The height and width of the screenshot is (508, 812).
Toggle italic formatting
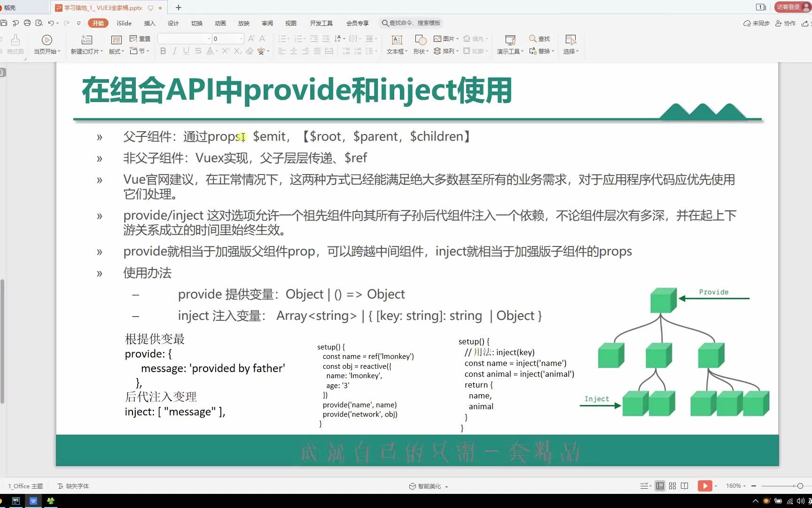(175, 51)
